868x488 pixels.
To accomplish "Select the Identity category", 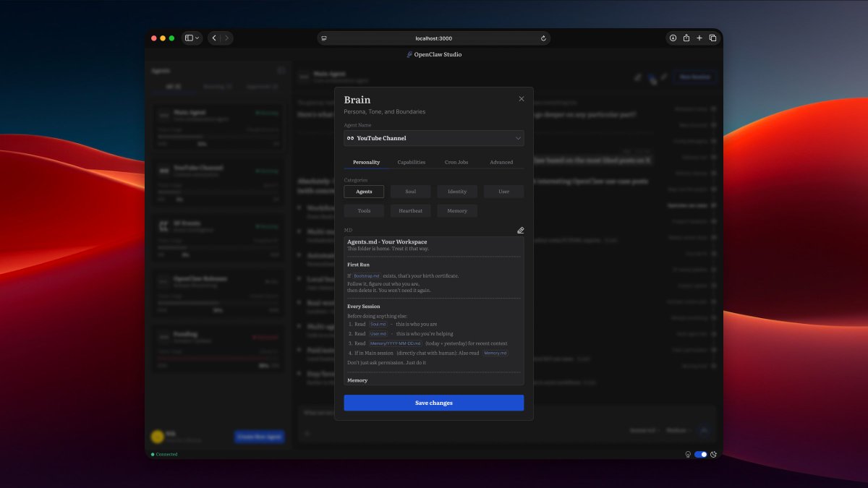I will (457, 192).
